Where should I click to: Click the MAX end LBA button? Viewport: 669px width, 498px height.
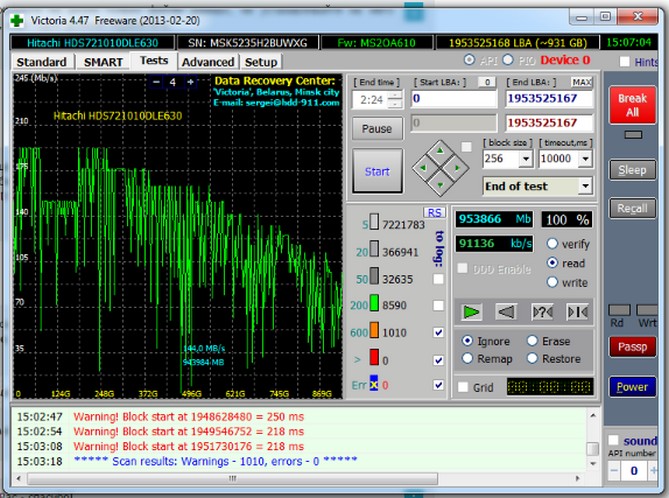pyautogui.click(x=581, y=81)
